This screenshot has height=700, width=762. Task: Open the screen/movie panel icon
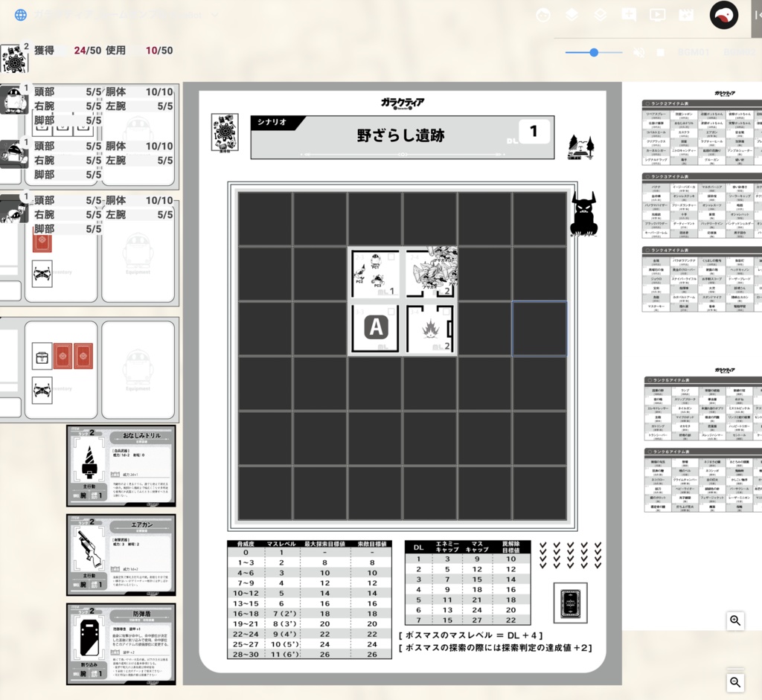pos(656,14)
